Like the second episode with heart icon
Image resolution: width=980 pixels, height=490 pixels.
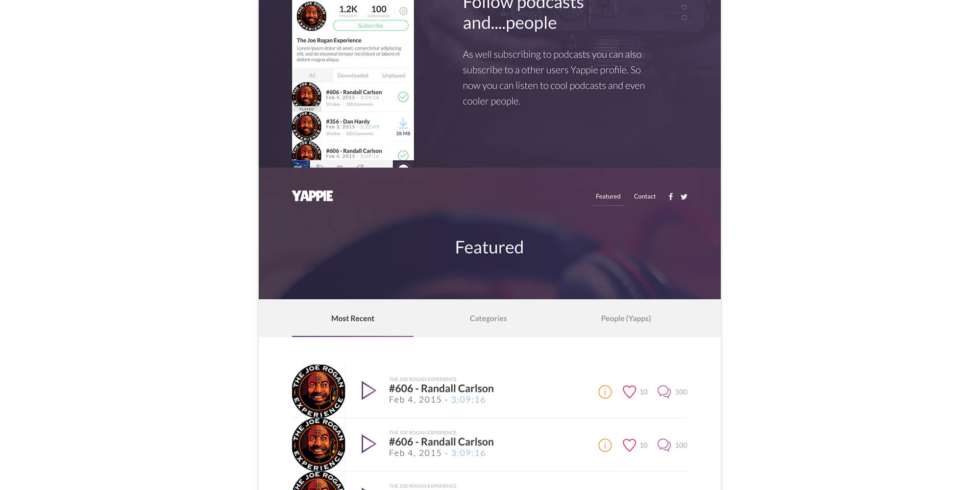(629, 445)
